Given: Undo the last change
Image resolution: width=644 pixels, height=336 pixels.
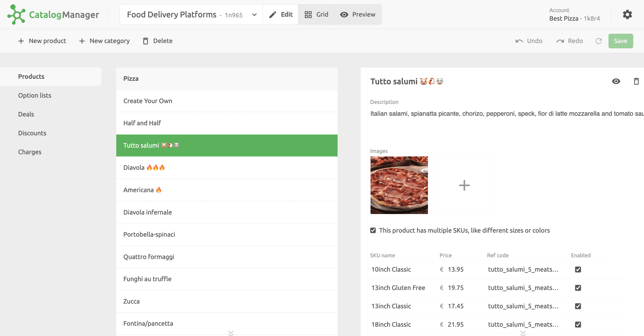Looking at the screenshot, I should pos(529,41).
